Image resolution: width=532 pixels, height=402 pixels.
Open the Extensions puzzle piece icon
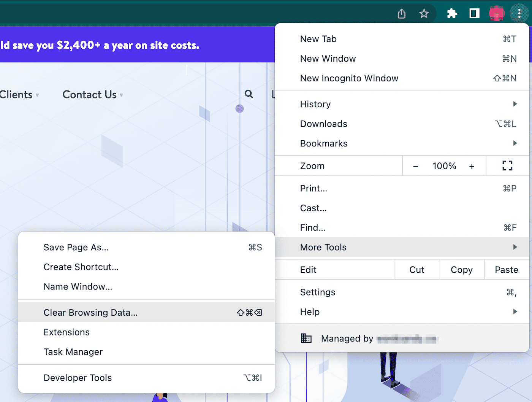(452, 13)
